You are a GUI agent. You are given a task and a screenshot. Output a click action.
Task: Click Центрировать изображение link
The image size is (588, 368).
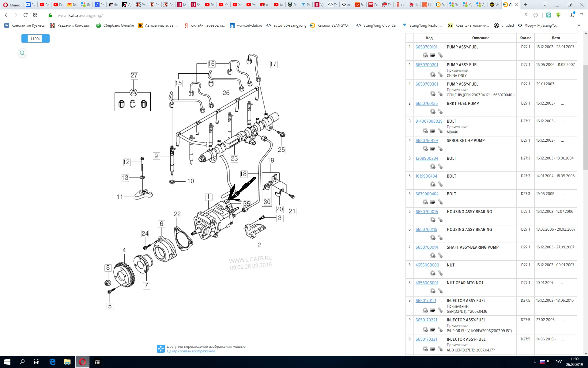pos(191,351)
